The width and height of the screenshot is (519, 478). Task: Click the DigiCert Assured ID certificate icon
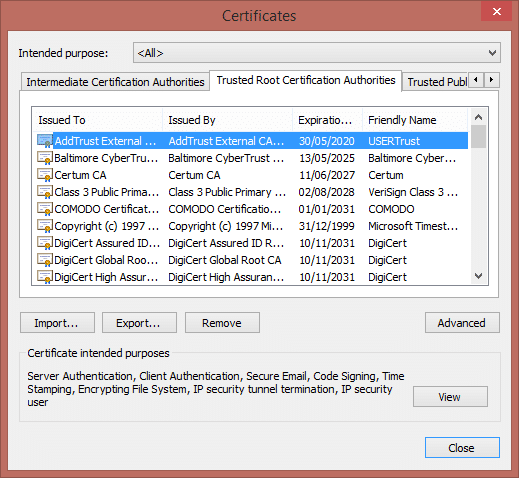[x=45, y=243]
